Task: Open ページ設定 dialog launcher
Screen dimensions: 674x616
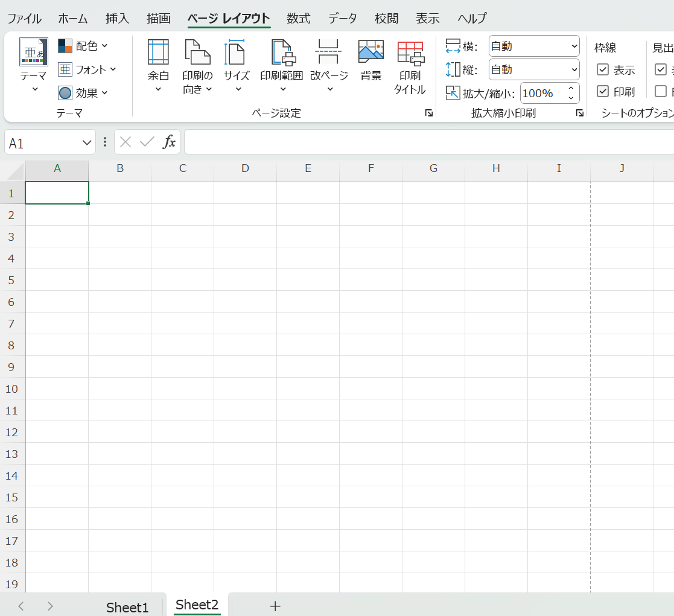Action: (x=428, y=113)
